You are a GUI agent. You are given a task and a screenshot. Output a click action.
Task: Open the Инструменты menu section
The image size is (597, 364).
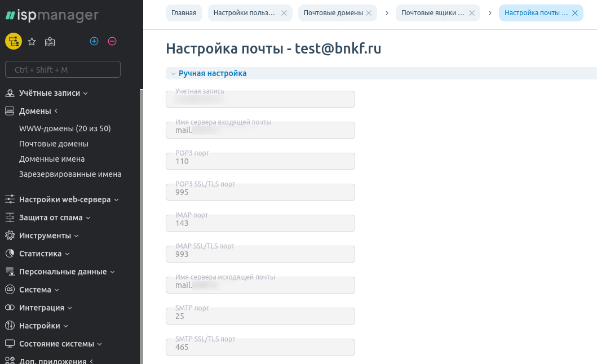click(48, 236)
